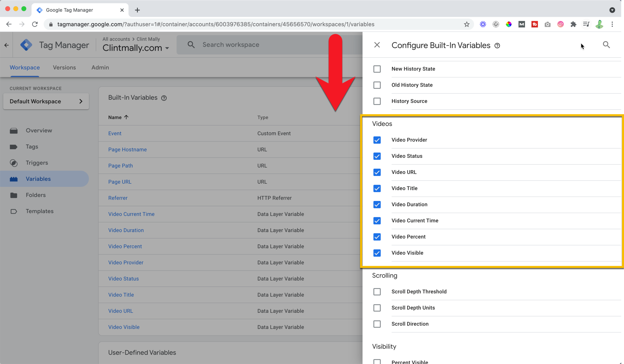Uncheck the Video Percent checkbox
This screenshot has height=364, width=624.
(x=377, y=237)
